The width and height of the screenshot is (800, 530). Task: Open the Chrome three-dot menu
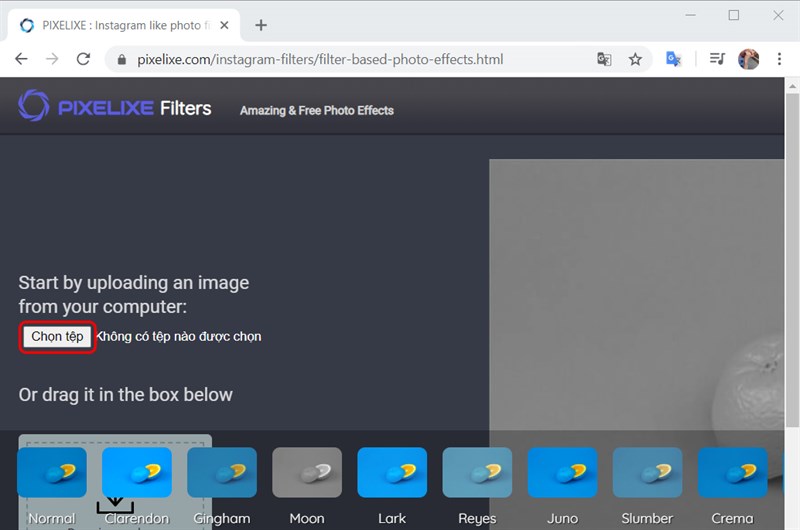779,59
